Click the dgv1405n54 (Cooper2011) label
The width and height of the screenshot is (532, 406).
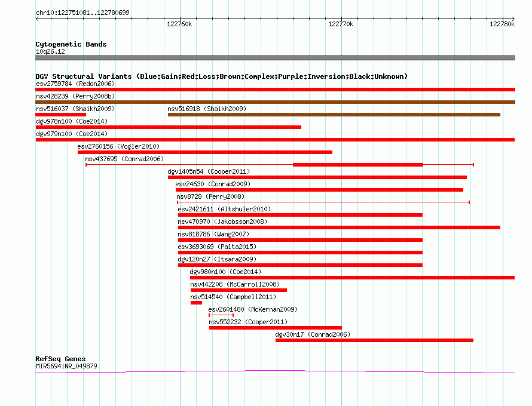(x=209, y=171)
